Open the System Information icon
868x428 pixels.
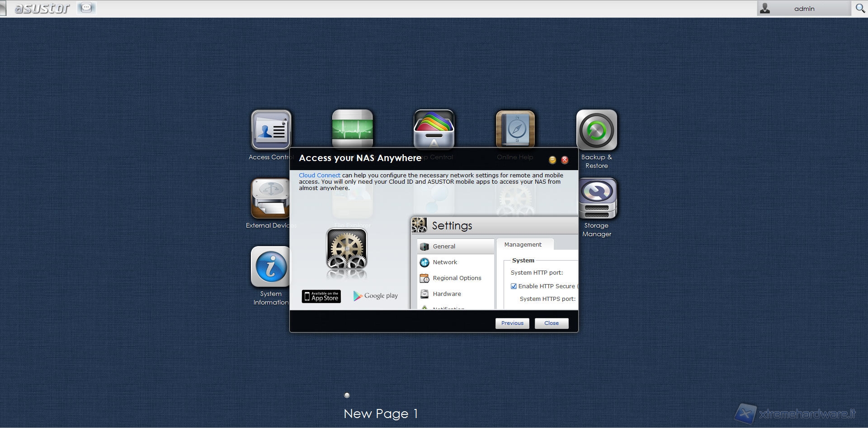pos(270,267)
